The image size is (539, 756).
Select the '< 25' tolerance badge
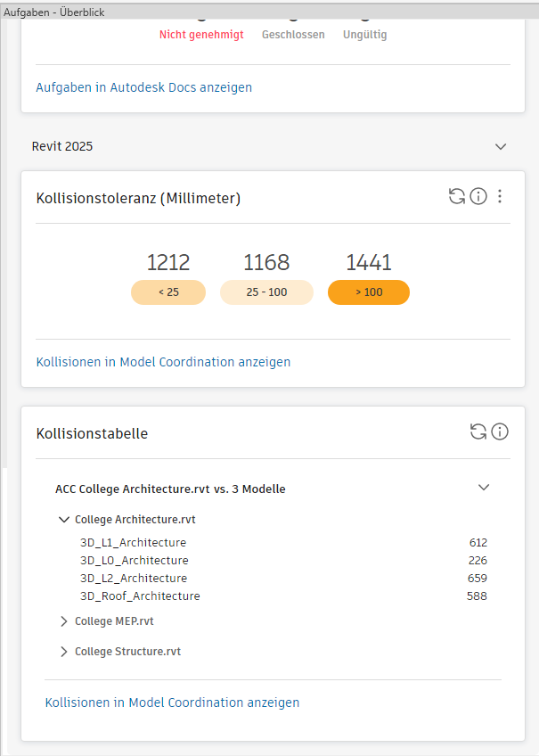pos(168,292)
